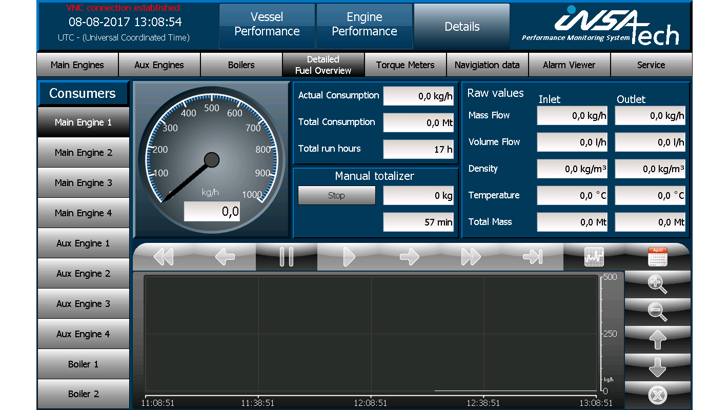
Task: Open the trend chart graph icon
Action: (x=594, y=257)
